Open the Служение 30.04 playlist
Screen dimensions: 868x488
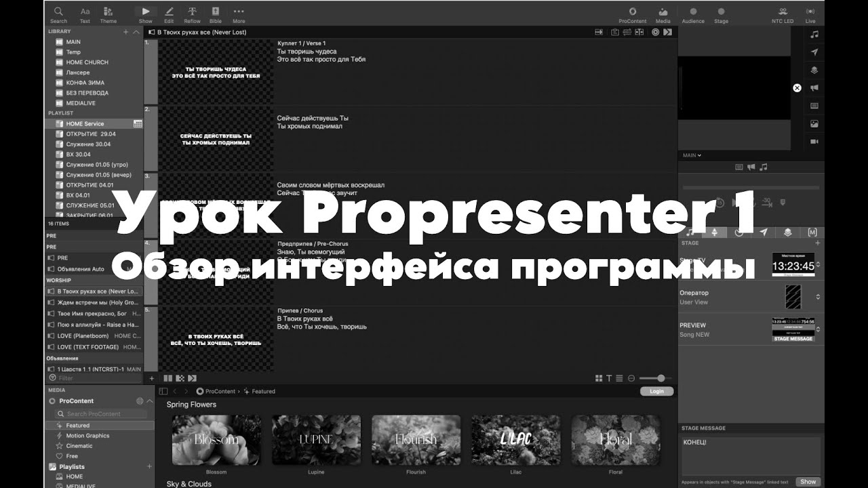pyautogui.click(x=94, y=144)
